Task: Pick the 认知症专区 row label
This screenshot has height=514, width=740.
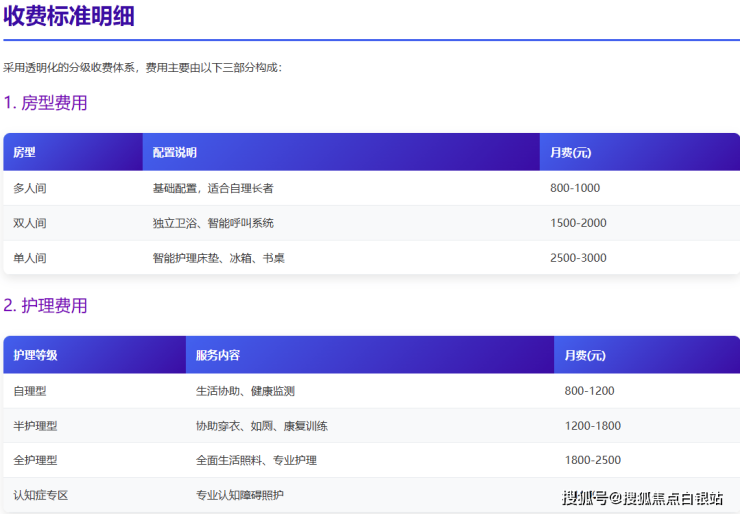Action: pos(40,495)
